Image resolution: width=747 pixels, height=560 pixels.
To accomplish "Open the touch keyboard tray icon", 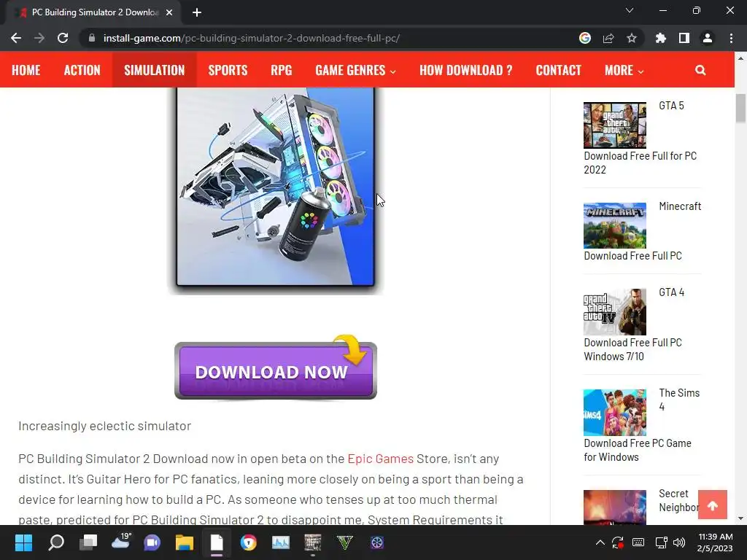I will pos(638,542).
